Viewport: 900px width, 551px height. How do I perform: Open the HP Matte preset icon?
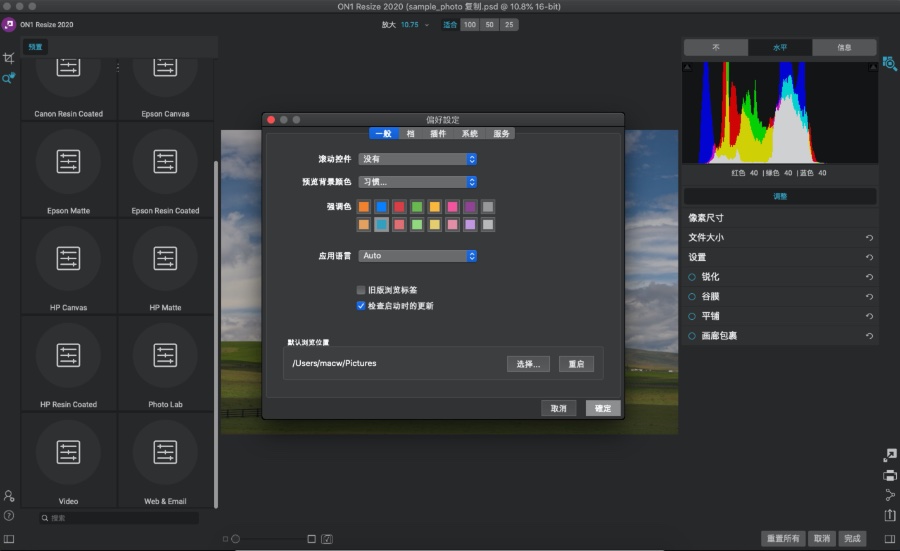(165, 258)
